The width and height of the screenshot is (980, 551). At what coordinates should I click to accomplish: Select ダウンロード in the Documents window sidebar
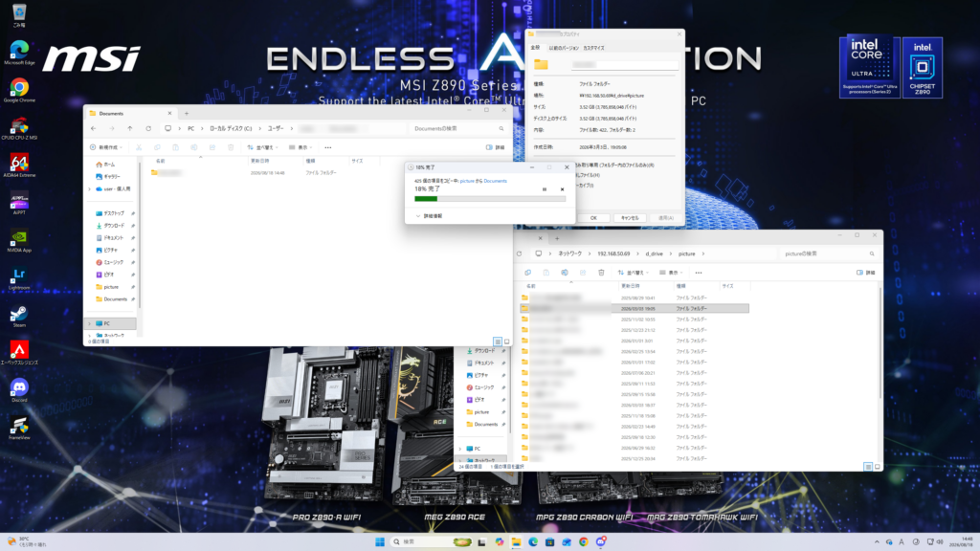coord(114,226)
